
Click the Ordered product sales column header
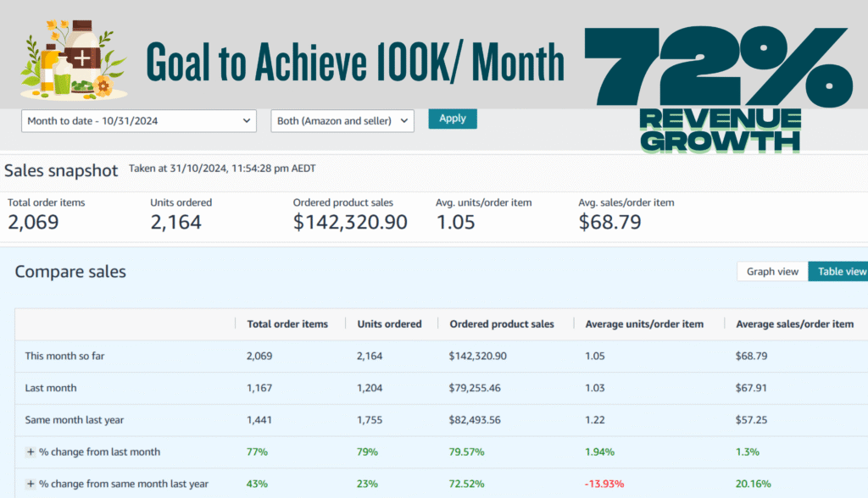point(501,324)
